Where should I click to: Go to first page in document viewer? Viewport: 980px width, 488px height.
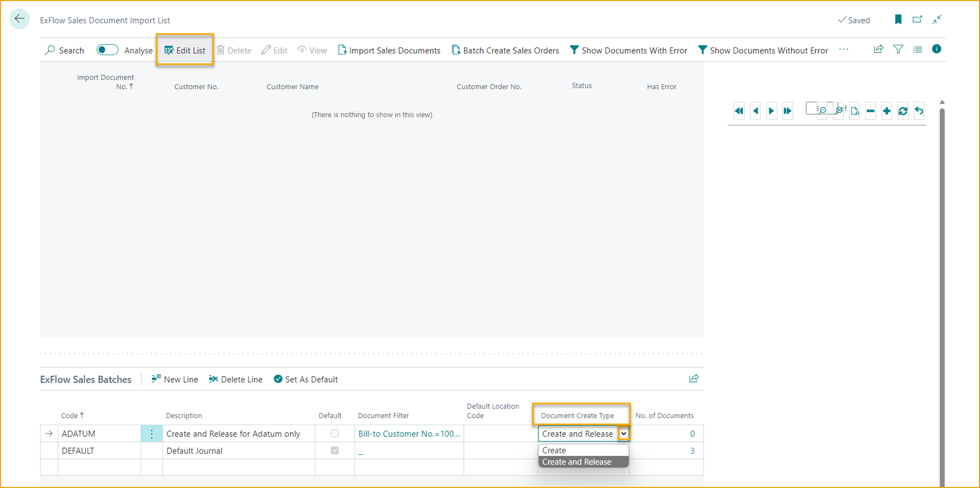[x=739, y=111]
